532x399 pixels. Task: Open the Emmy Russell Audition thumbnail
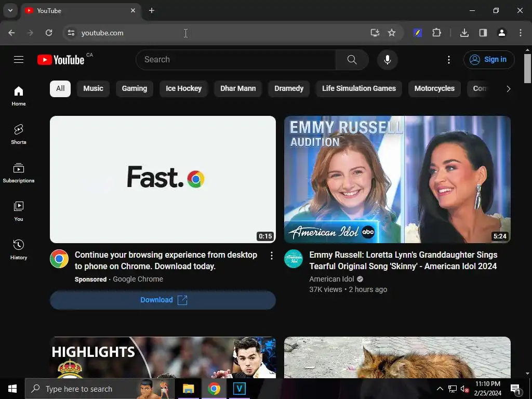pos(397,179)
